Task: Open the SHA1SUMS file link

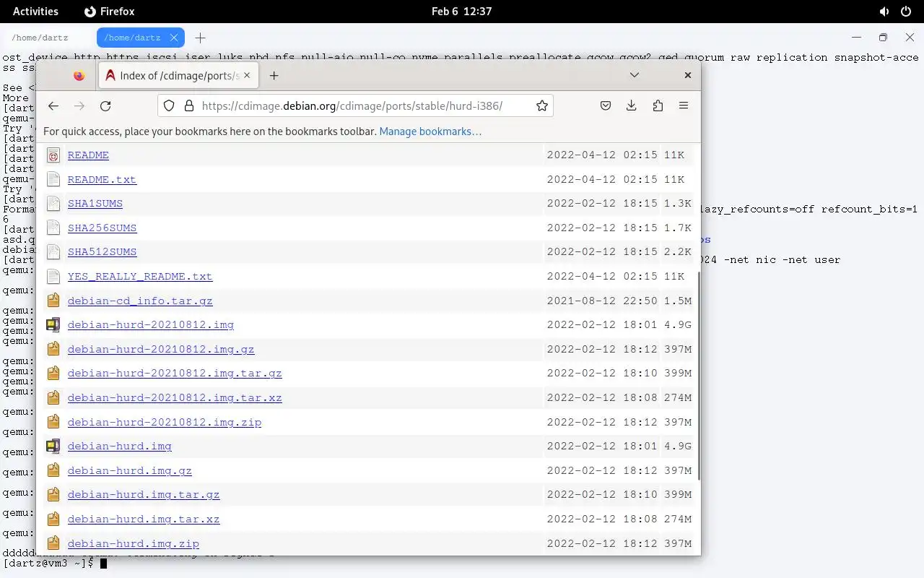Action: [95, 204]
